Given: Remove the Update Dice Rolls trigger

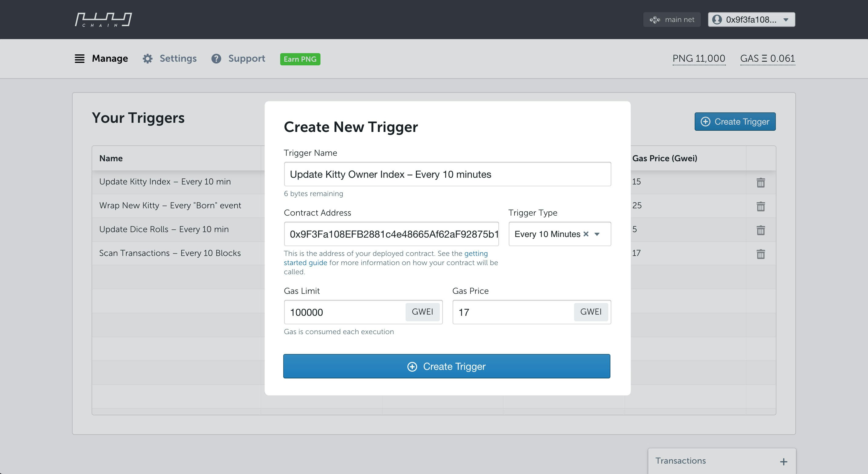Looking at the screenshot, I should coord(761,230).
